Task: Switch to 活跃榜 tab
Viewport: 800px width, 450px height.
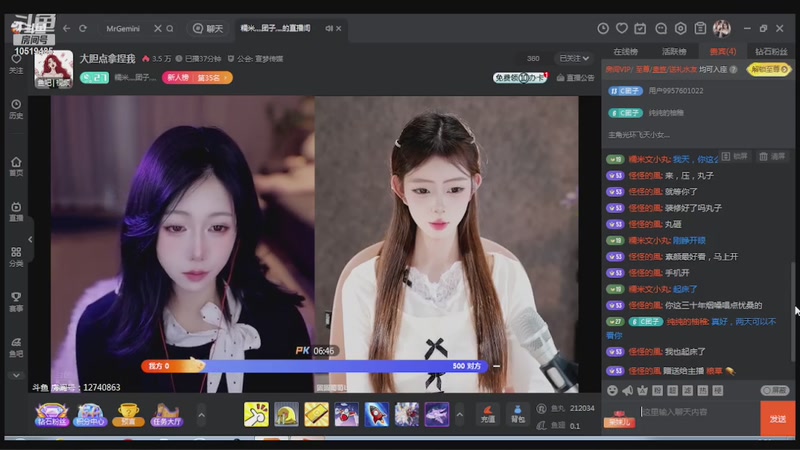Action: (674, 52)
